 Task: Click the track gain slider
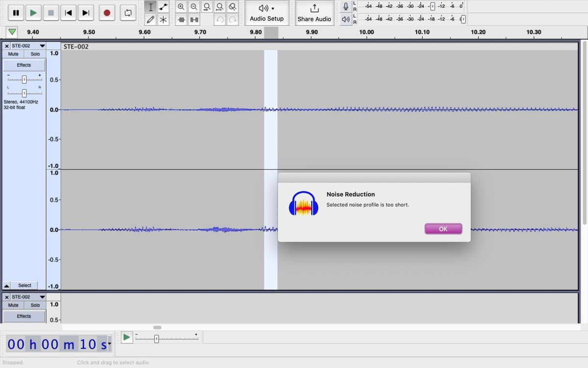(x=24, y=79)
